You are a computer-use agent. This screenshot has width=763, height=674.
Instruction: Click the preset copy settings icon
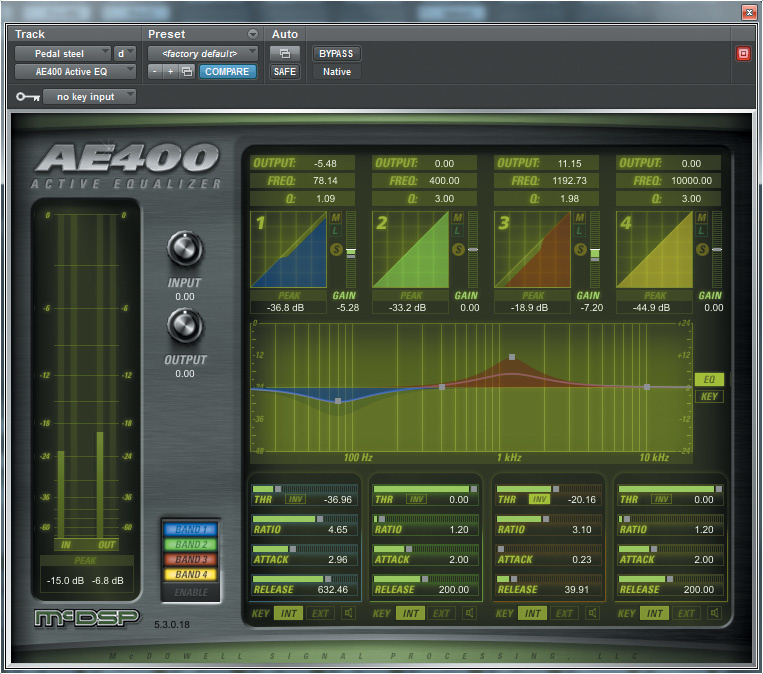[187, 72]
